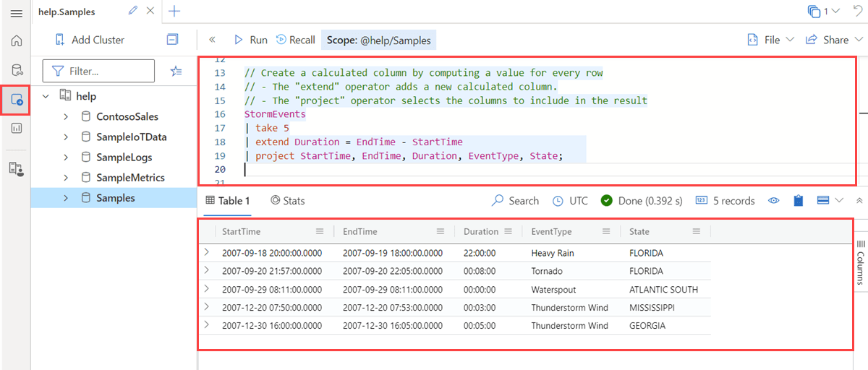The image size is (868, 370).
Task: Toggle the connection pane layout icon
Action: point(172,40)
